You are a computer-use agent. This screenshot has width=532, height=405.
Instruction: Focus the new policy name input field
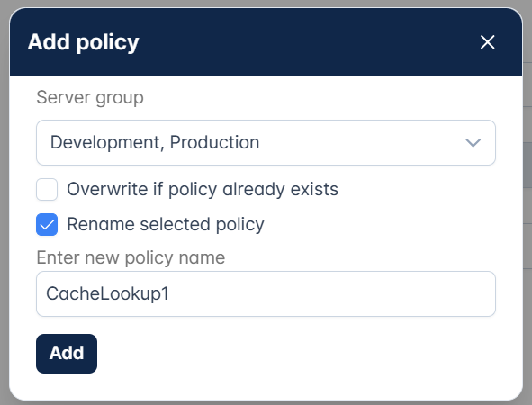click(x=266, y=293)
